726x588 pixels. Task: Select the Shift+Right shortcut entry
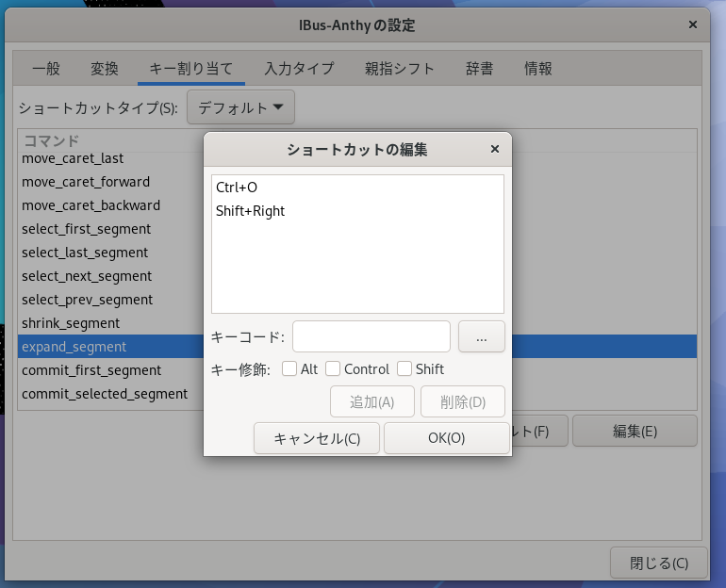[x=357, y=211]
